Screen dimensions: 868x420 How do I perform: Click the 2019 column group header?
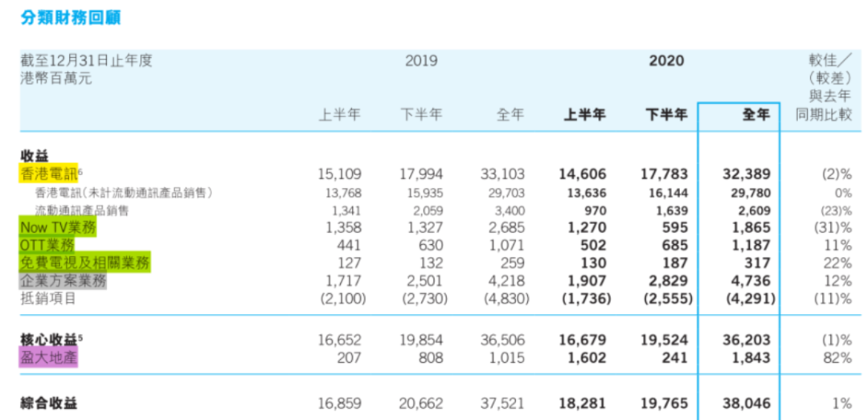tap(421, 60)
